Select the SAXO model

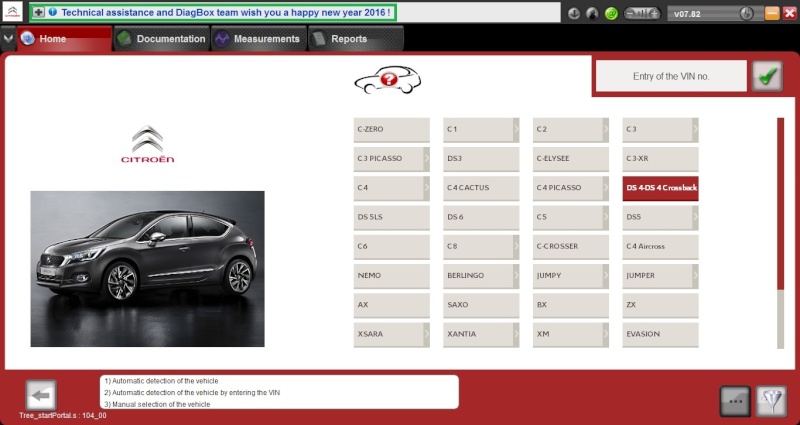[481, 305]
